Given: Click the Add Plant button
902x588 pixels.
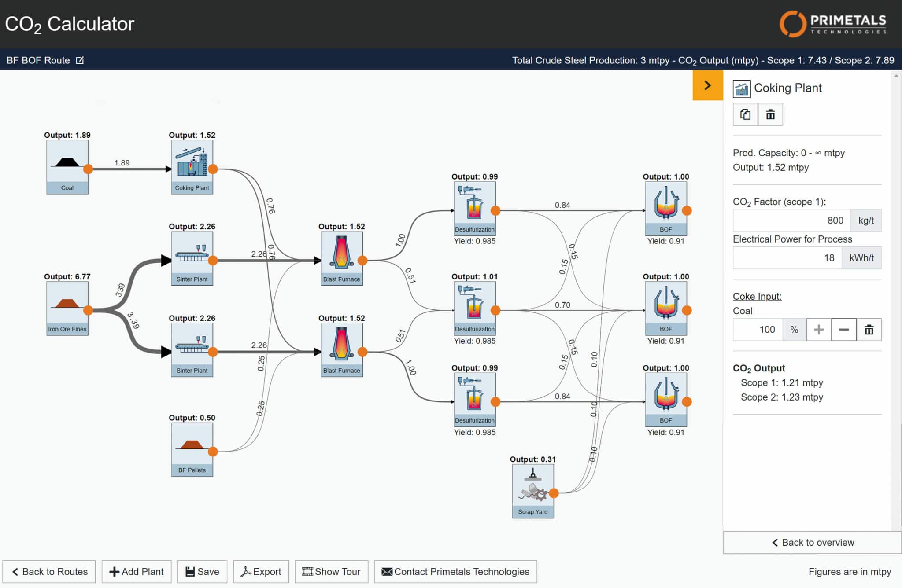Looking at the screenshot, I should [137, 572].
